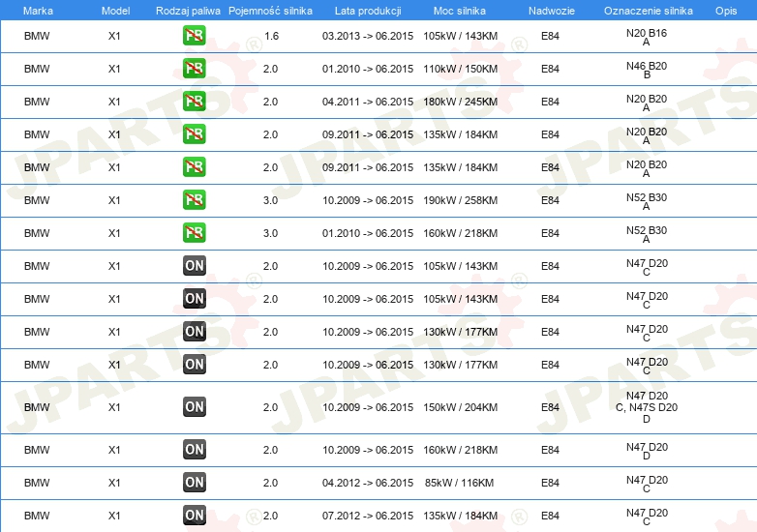Select the '190kW / 258KM' power cell
Screen dimensions: 757x532
tap(460, 200)
